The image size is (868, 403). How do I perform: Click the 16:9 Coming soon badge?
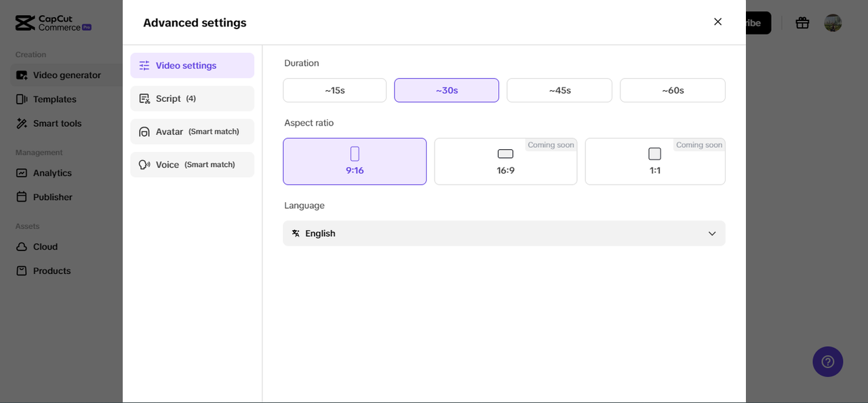pyautogui.click(x=551, y=145)
